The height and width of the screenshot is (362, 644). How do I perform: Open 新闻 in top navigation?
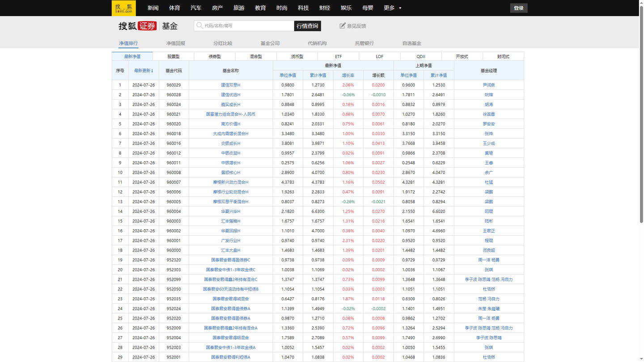coord(153,8)
